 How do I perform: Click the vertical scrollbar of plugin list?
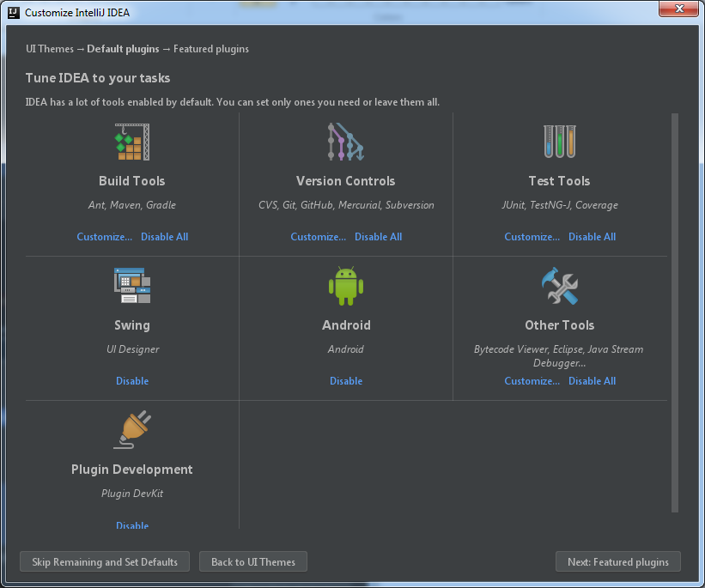pyautogui.click(x=674, y=312)
